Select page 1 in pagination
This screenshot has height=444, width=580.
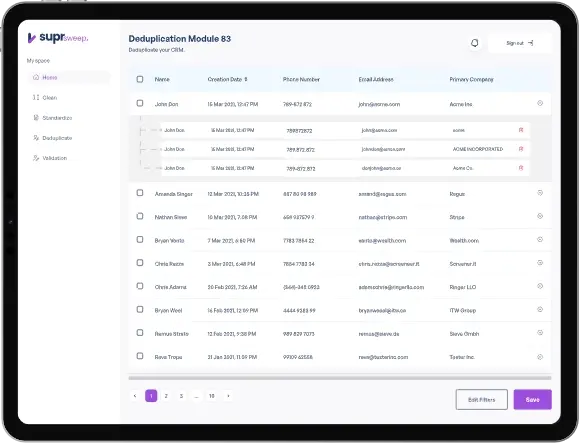[x=151, y=396]
